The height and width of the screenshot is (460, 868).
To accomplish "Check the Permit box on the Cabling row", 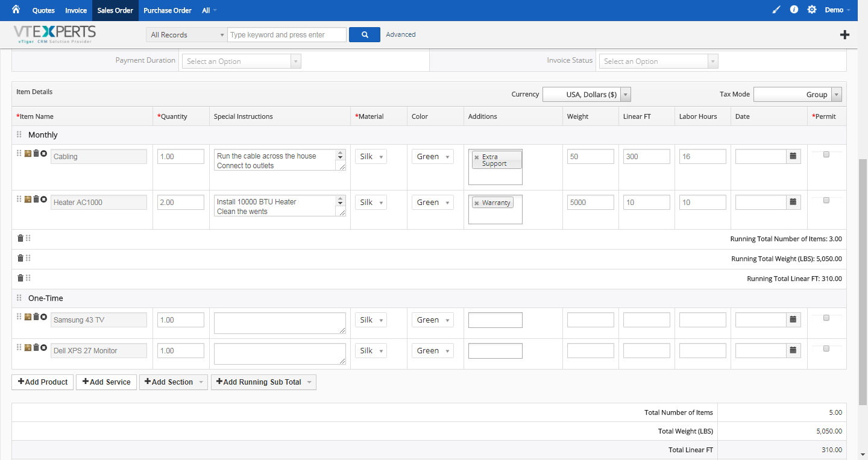I will [x=826, y=154].
